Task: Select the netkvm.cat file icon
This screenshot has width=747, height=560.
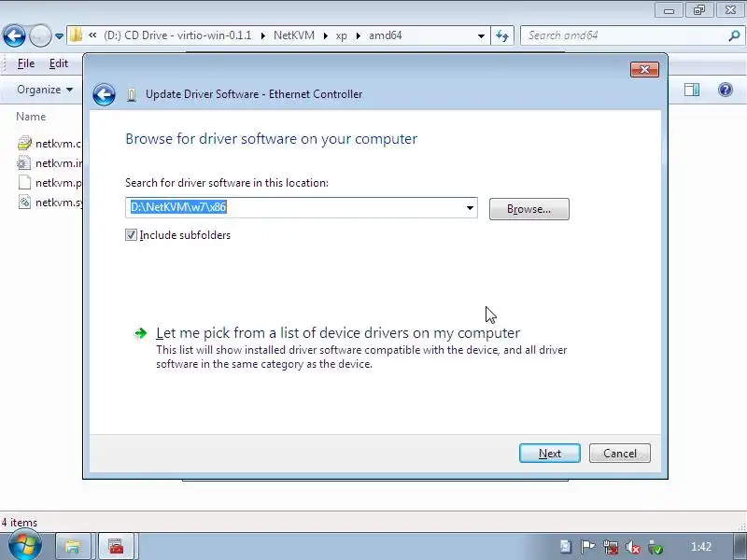Action: pyautogui.click(x=24, y=143)
